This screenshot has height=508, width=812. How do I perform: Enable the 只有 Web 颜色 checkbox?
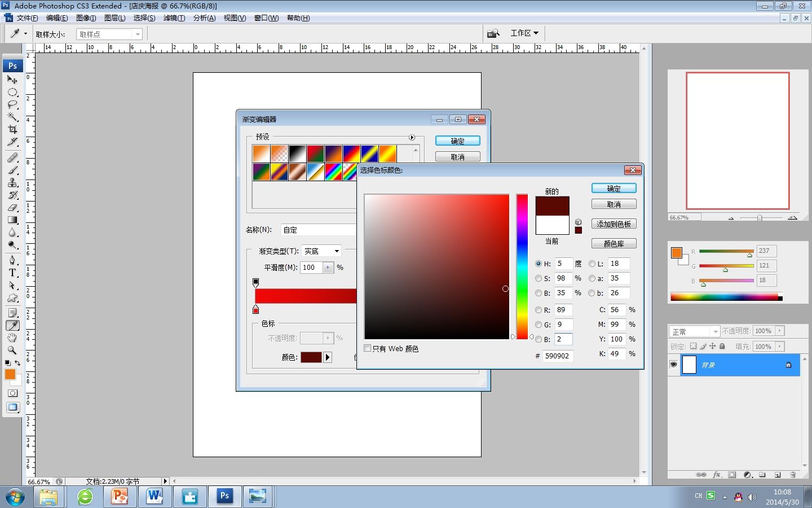click(368, 348)
